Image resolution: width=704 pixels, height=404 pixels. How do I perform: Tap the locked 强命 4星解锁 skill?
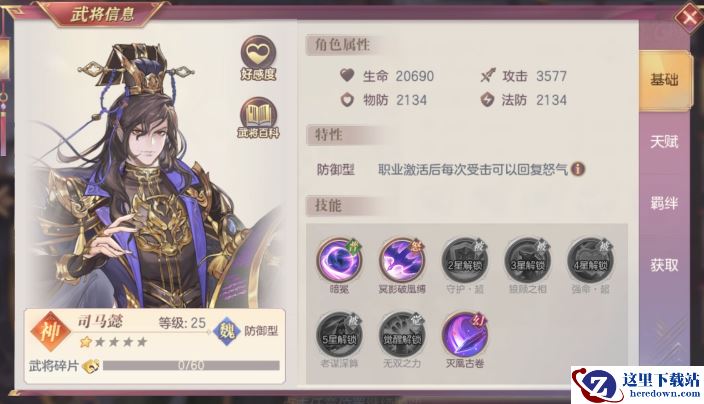click(590, 260)
